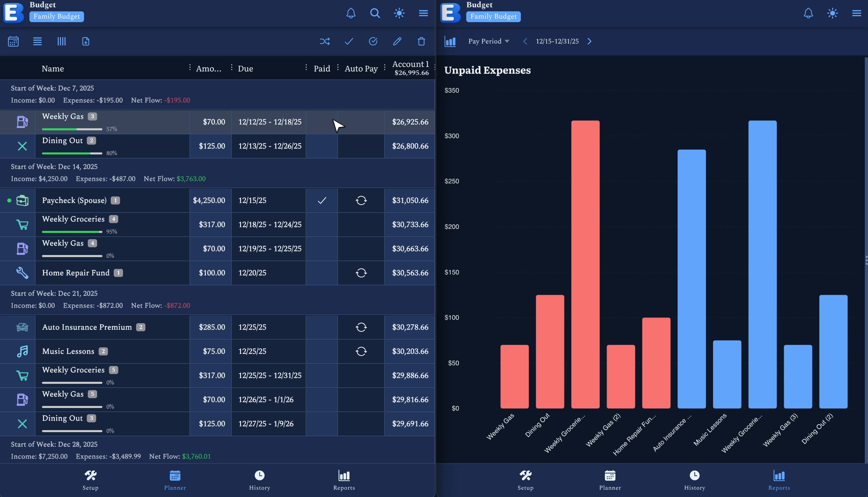The width and height of the screenshot is (868, 497).
Task: Click the shuffle icon in the planner toolbar
Action: (x=325, y=41)
